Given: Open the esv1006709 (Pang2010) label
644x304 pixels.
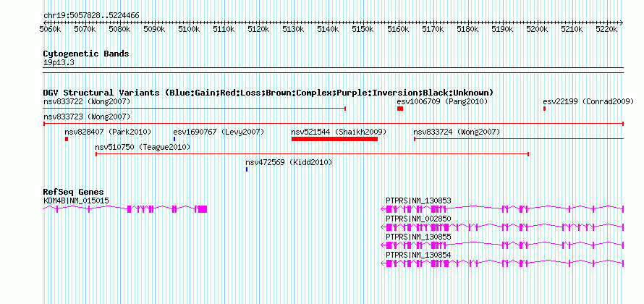Looking at the screenshot, I should point(442,101).
